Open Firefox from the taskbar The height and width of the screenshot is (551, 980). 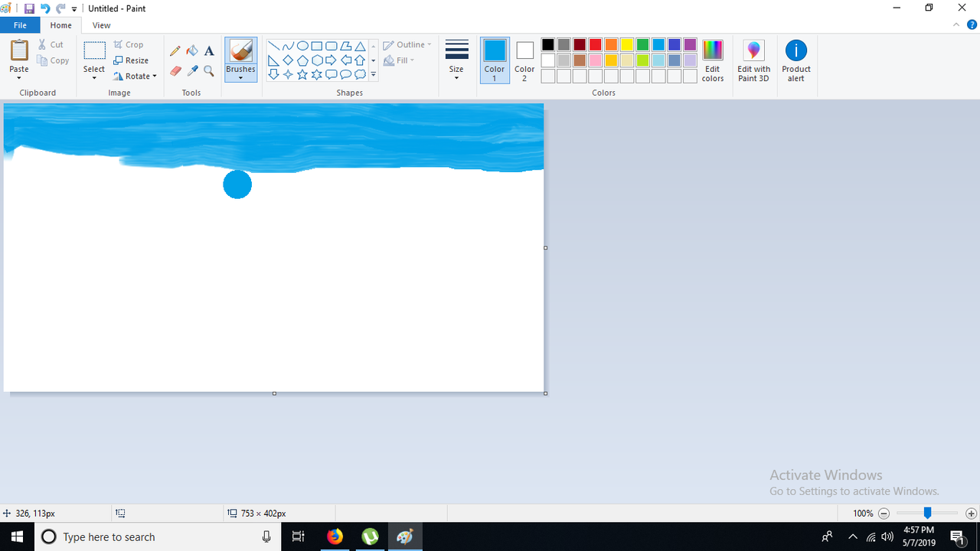335,536
